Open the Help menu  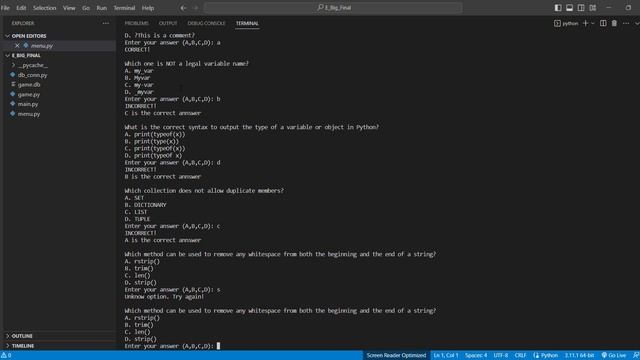[x=148, y=8]
